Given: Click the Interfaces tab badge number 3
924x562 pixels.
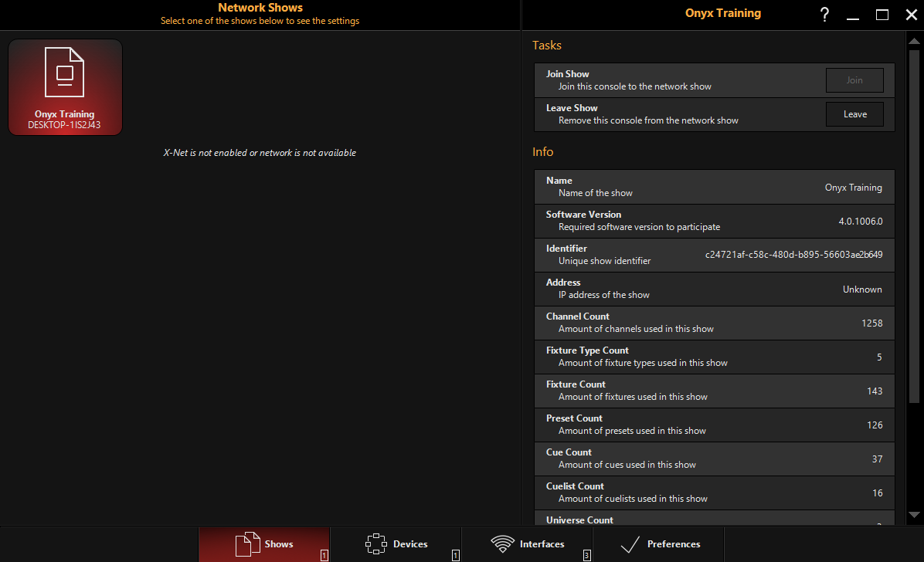Looking at the screenshot, I should click(x=587, y=555).
